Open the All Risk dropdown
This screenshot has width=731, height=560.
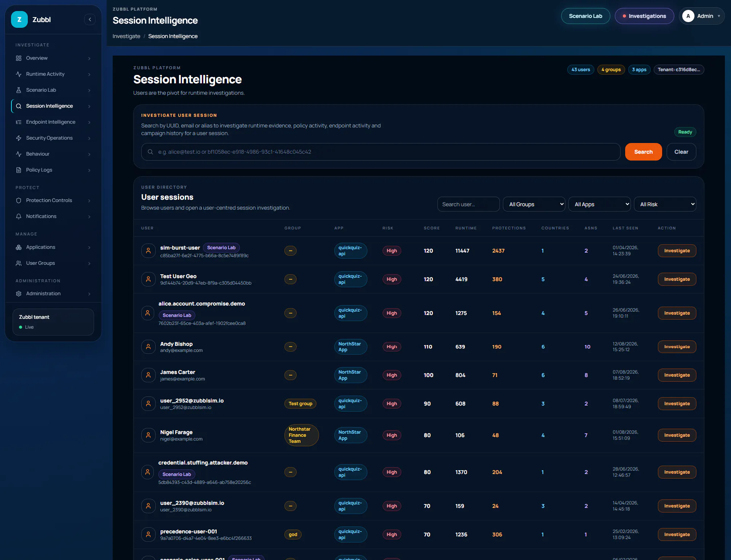[x=665, y=204]
